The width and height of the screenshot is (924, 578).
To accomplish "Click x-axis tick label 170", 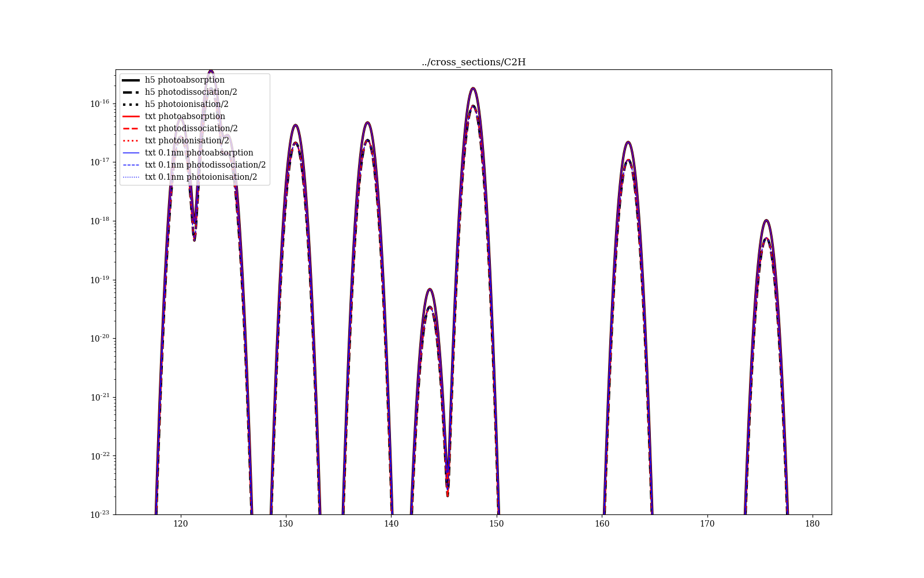I will click(707, 524).
